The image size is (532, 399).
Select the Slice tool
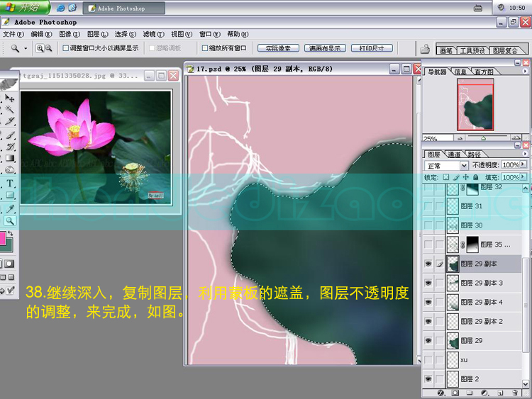tap(9, 120)
